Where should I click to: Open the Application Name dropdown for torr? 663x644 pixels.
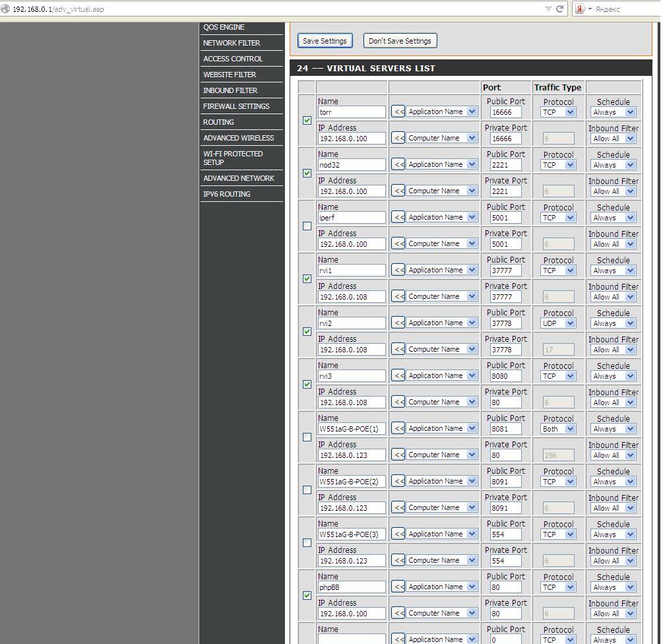[442, 112]
